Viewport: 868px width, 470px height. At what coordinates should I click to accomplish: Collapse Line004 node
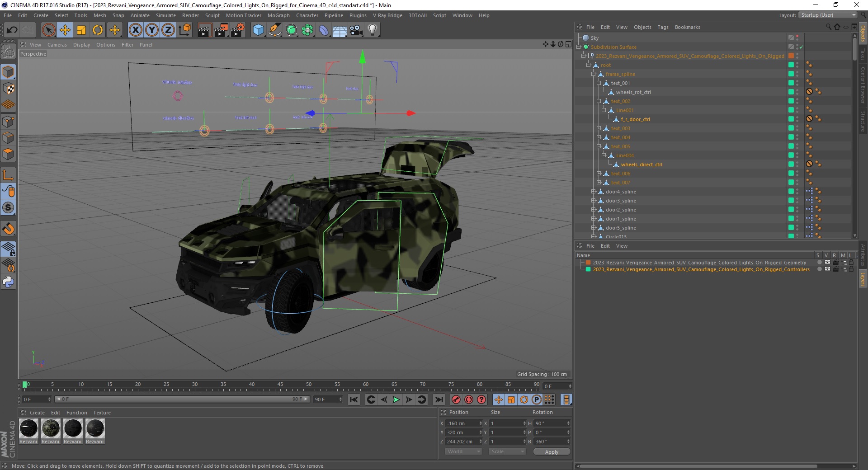coord(604,155)
